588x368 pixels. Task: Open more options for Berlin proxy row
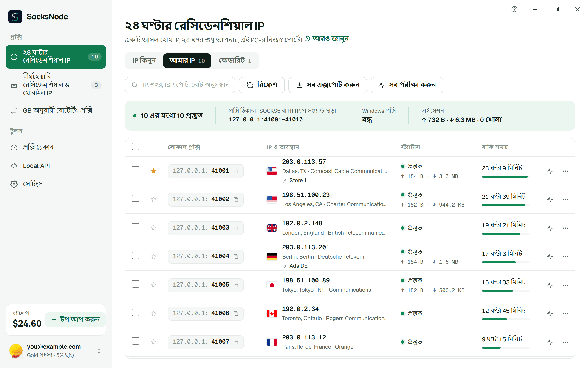pyautogui.click(x=565, y=256)
